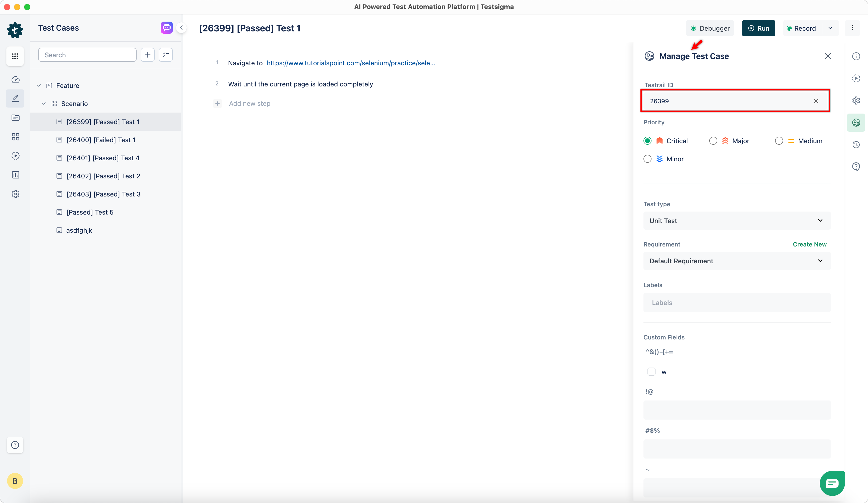Screen dimensions: 868x503
Task: Select test case [26400] [Failed] Test 1
Action: point(101,140)
